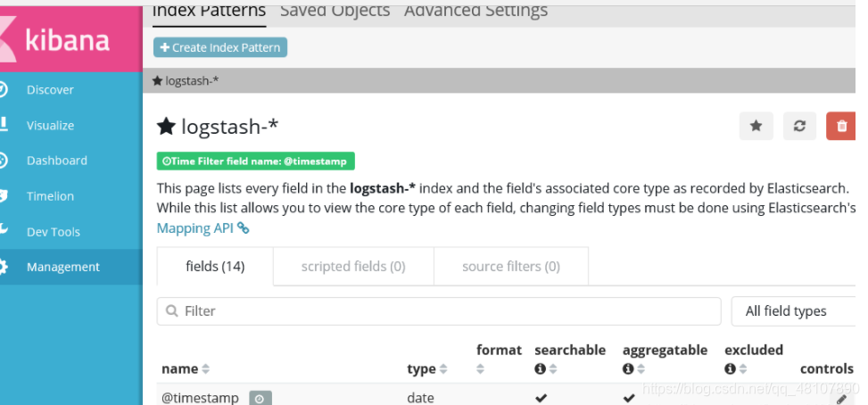868x405 pixels.
Task: Click Create Index Pattern button
Action: click(220, 47)
